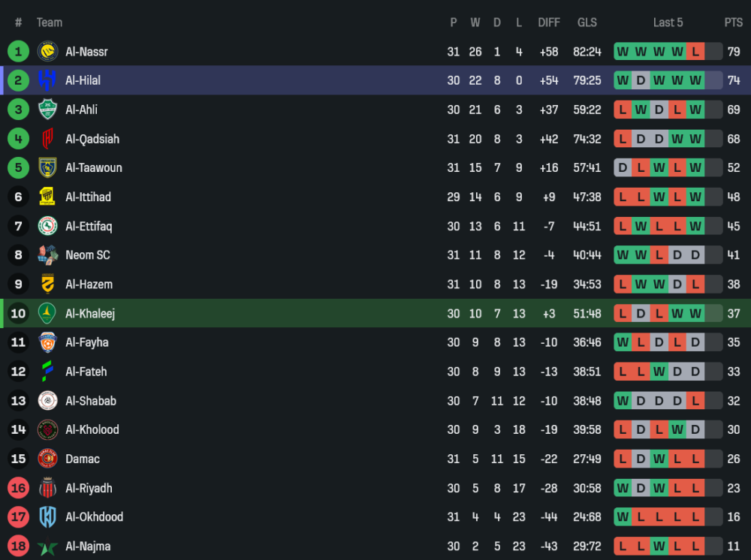Open the Al-Ittihad yellow badge
The height and width of the screenshot is (560, 751).
47,197
